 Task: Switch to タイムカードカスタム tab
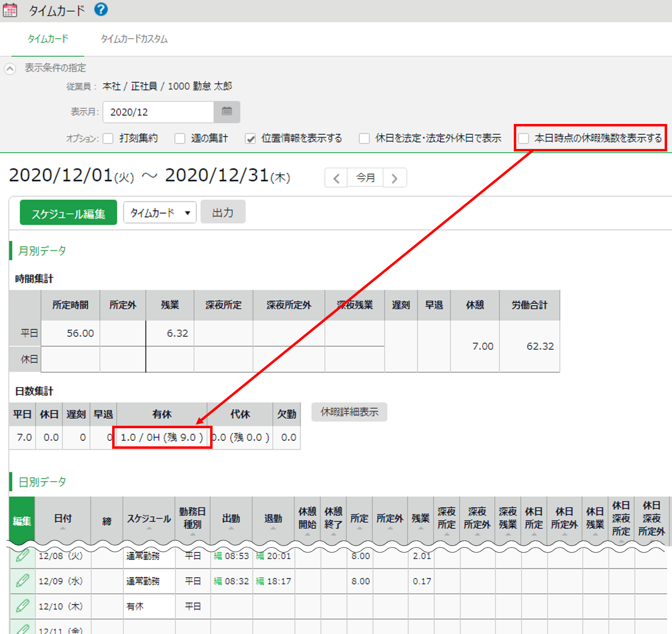tap(134, 39)
